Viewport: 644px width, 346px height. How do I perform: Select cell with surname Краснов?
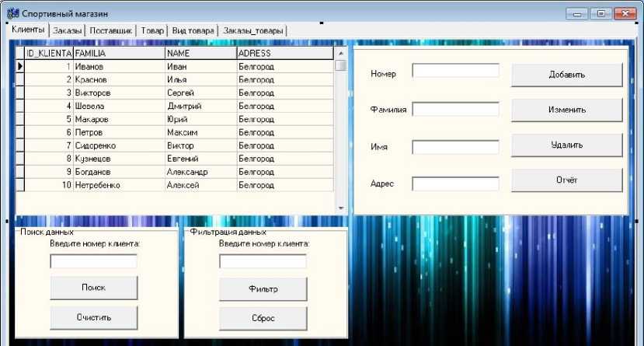pos(119,80)
